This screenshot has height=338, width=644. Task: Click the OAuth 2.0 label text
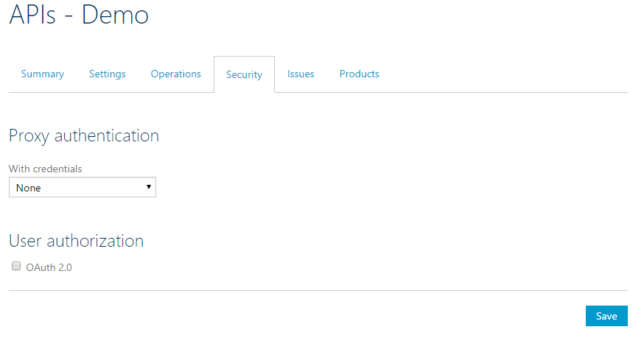click(x=49, y=267)
